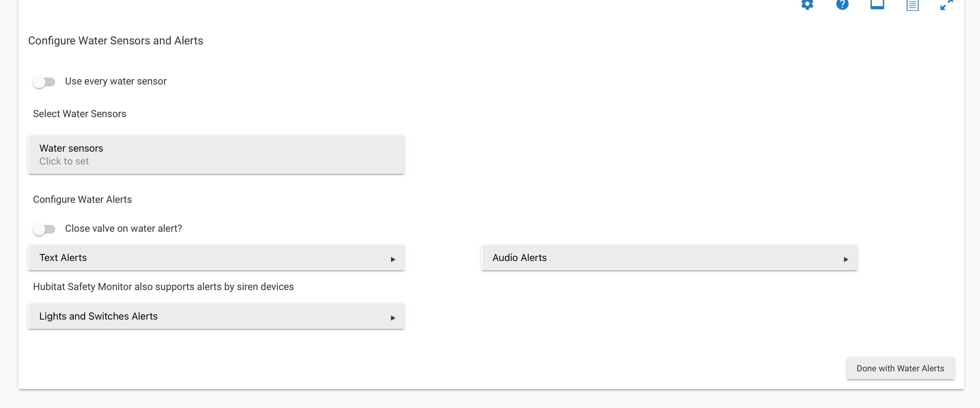Toggle Use every water sensor switch
This screenshot has height=408, width=980.
(x=44, y=82)
